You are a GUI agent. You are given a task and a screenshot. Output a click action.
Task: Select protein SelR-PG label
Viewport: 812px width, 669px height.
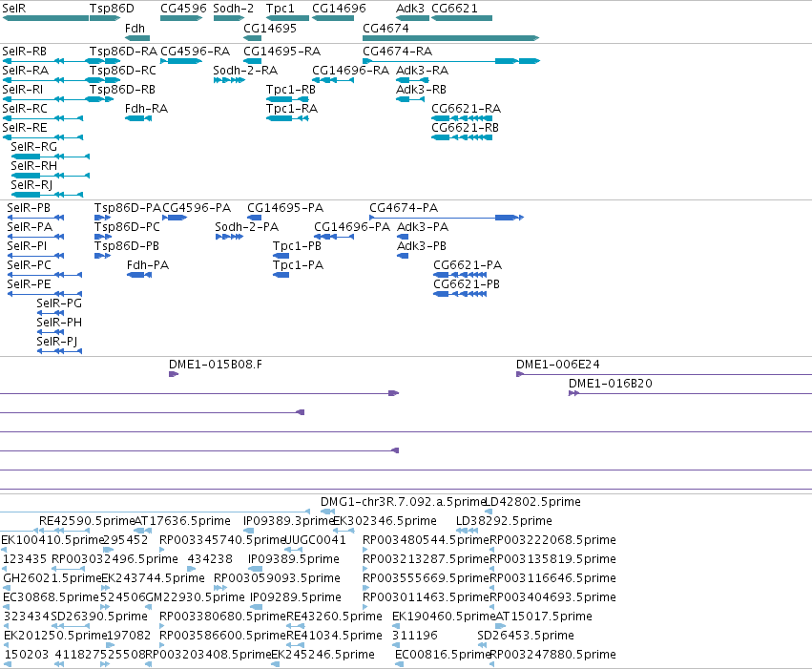coord(59,303)
